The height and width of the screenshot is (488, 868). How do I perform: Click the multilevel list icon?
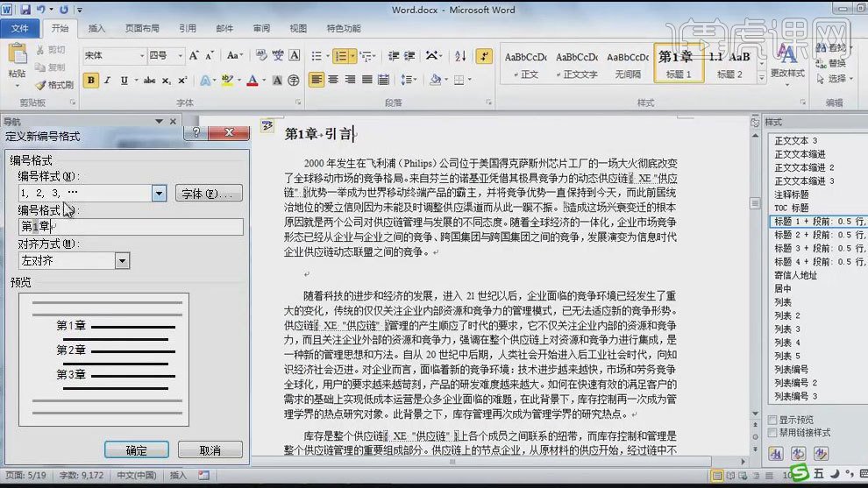pos(366,56)
